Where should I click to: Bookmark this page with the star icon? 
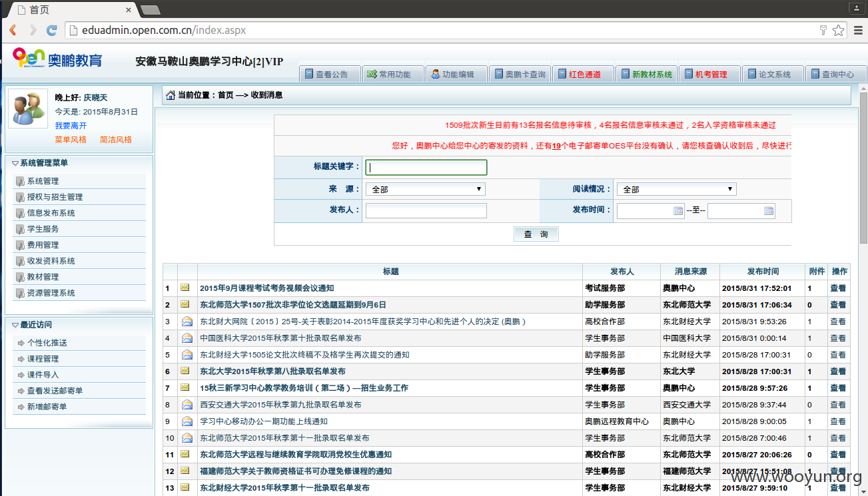click(x=838, y=31)
